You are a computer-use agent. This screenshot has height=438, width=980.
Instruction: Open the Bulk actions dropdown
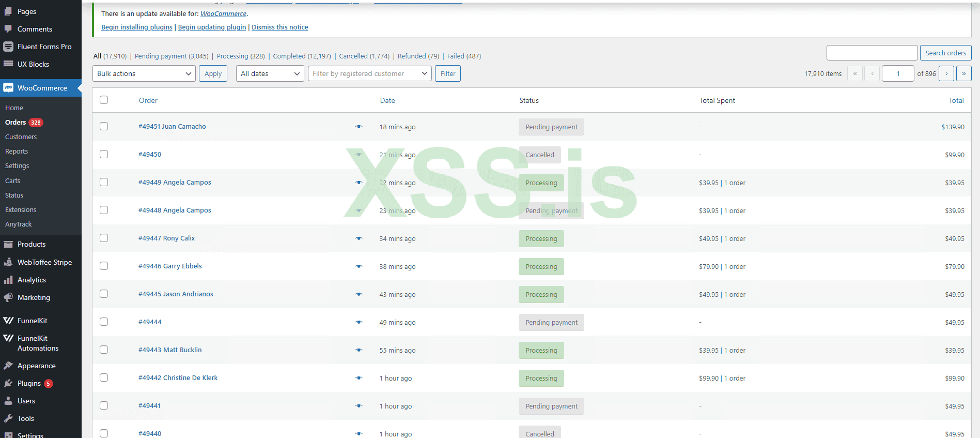tap(144, 73)
